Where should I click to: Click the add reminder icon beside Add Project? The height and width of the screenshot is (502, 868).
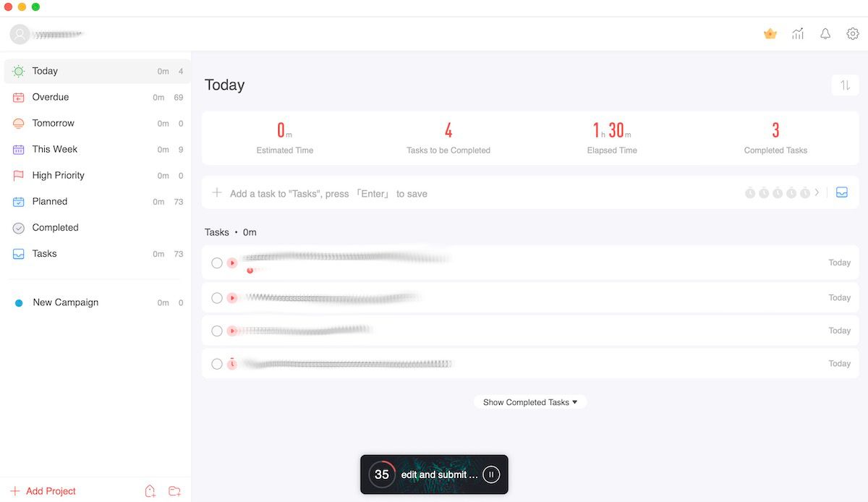click(x=150, y=491)
